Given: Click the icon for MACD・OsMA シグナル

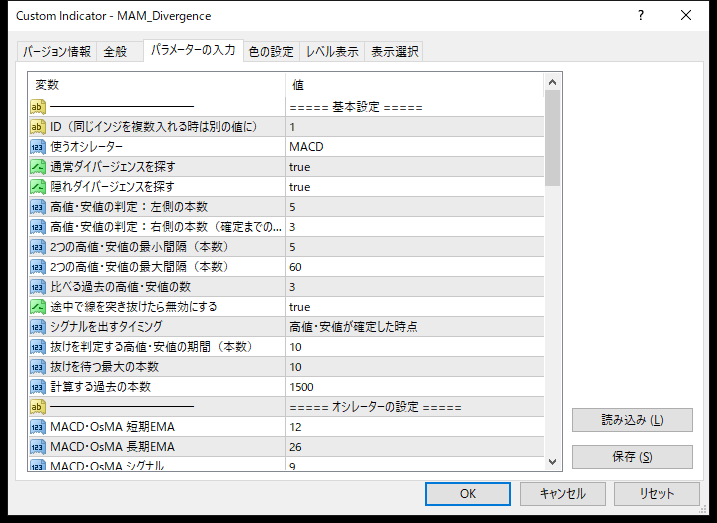Looking at the screenshot, I should tap(38, 465).
